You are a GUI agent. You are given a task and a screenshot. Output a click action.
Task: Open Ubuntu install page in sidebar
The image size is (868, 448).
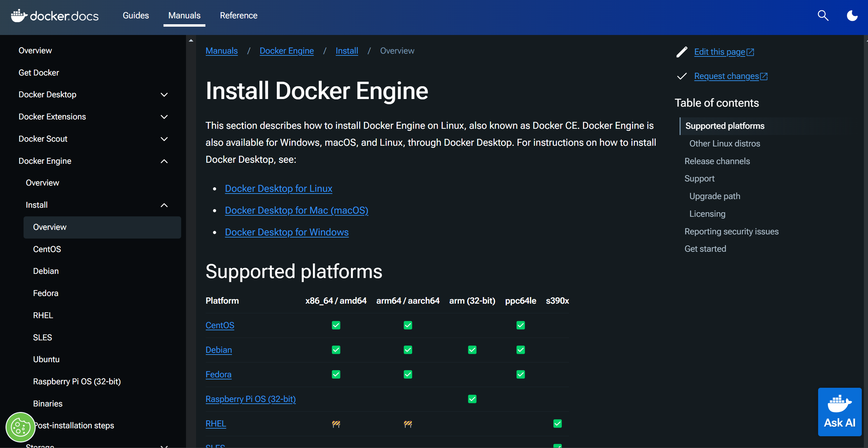coord(46,359)
